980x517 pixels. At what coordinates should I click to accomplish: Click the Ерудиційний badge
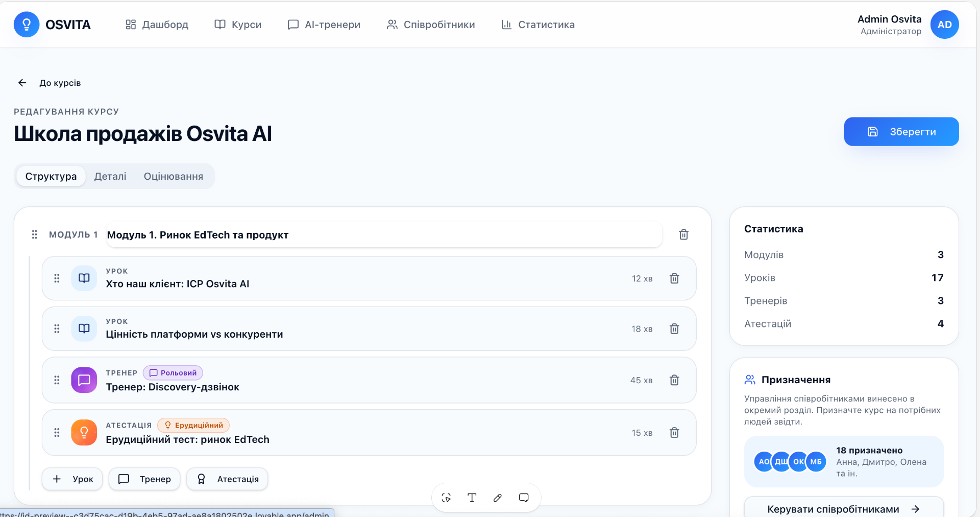click(x=193, y=425)
